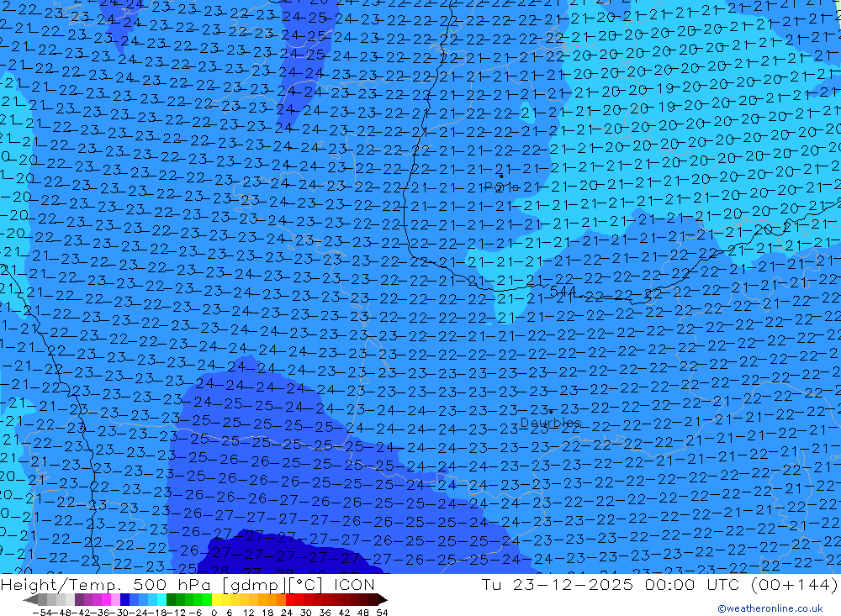Click the 30 legend scale value
Screen dimensions: 841x616
coord(306,613)
